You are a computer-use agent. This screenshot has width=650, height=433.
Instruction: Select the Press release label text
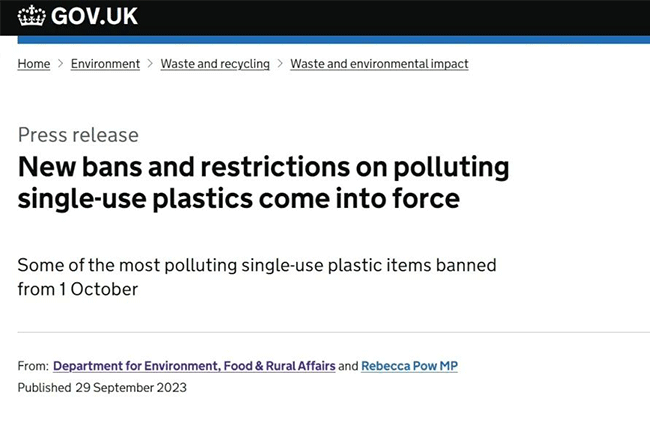click(x=78, y=135)
